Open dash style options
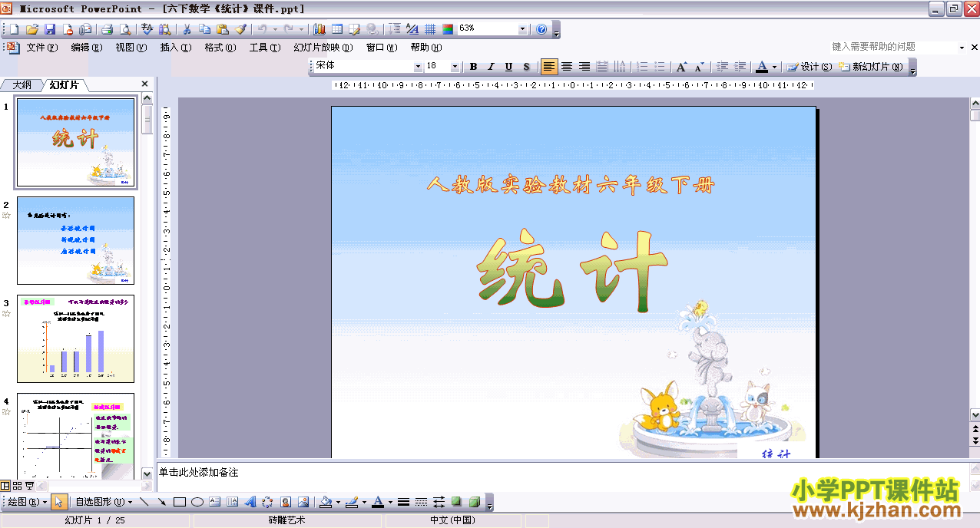980x528 pixels. point(421,502)
